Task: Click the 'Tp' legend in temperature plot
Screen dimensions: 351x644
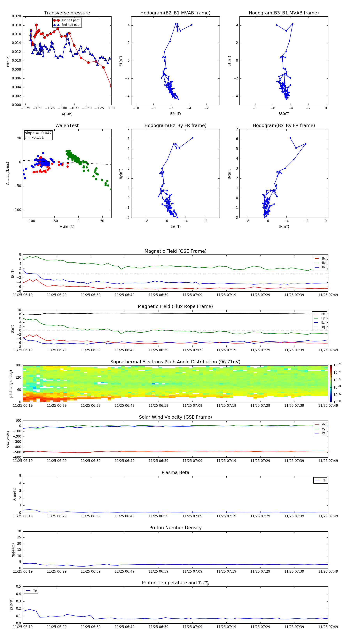Action: pyautogui.click(x=31, y=591)
